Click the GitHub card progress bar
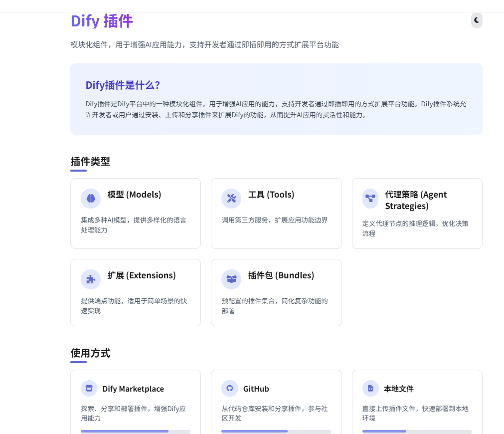The height and width of the screenshot is (434, 504). click(x=276, y=431)
